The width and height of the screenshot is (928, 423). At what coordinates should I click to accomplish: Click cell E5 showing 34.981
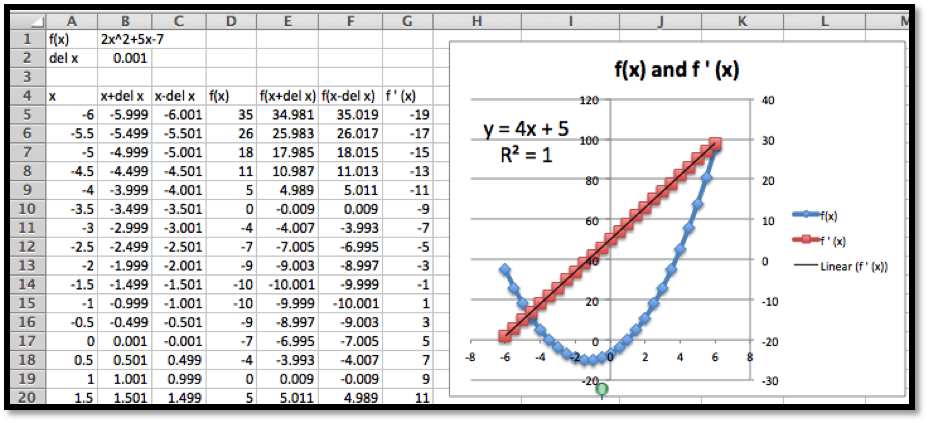287,115
